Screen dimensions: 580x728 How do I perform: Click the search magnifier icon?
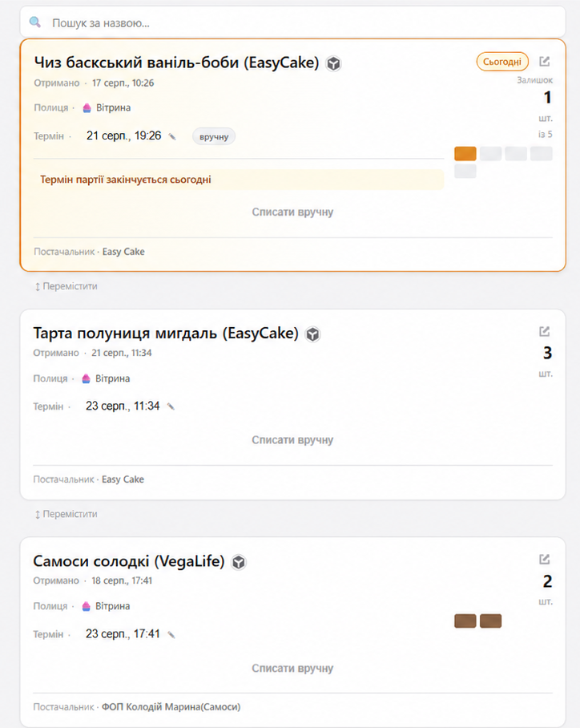click(x=34, y=22)
